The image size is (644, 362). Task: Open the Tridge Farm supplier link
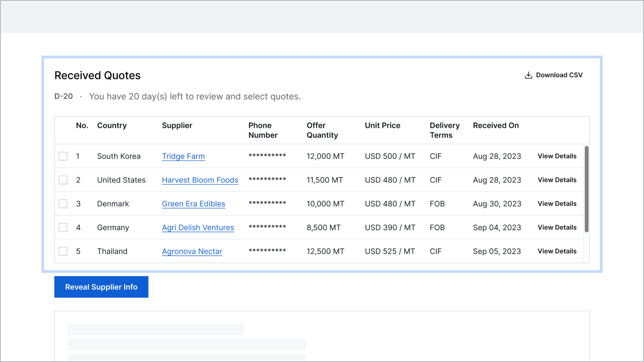183,156
